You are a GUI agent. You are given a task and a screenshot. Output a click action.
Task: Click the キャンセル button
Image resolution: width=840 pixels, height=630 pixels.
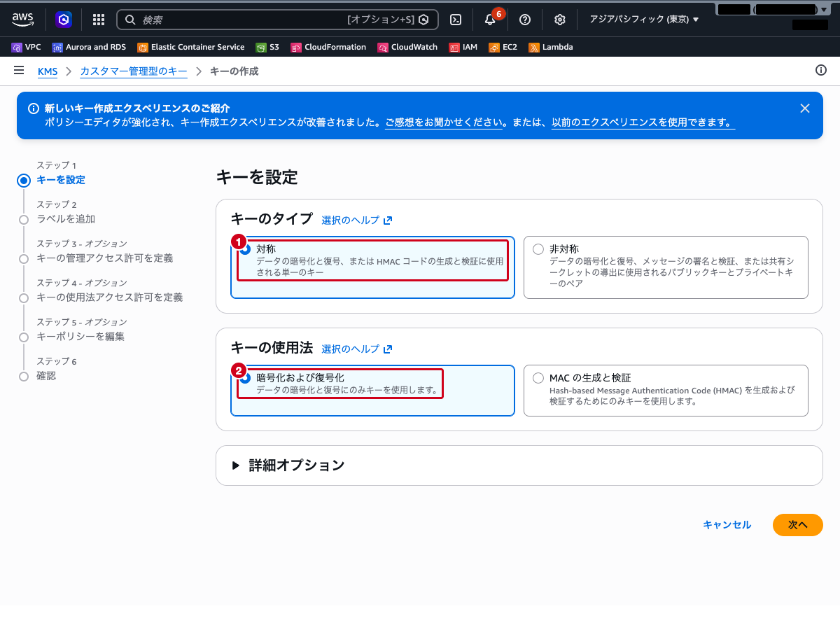click(x=727, y=525)
